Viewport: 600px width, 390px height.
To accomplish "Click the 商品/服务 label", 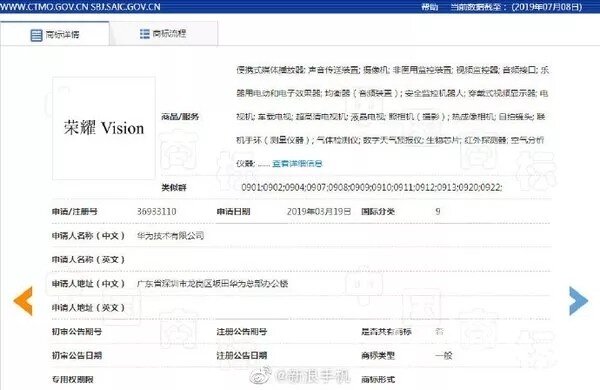I will 180,117.
